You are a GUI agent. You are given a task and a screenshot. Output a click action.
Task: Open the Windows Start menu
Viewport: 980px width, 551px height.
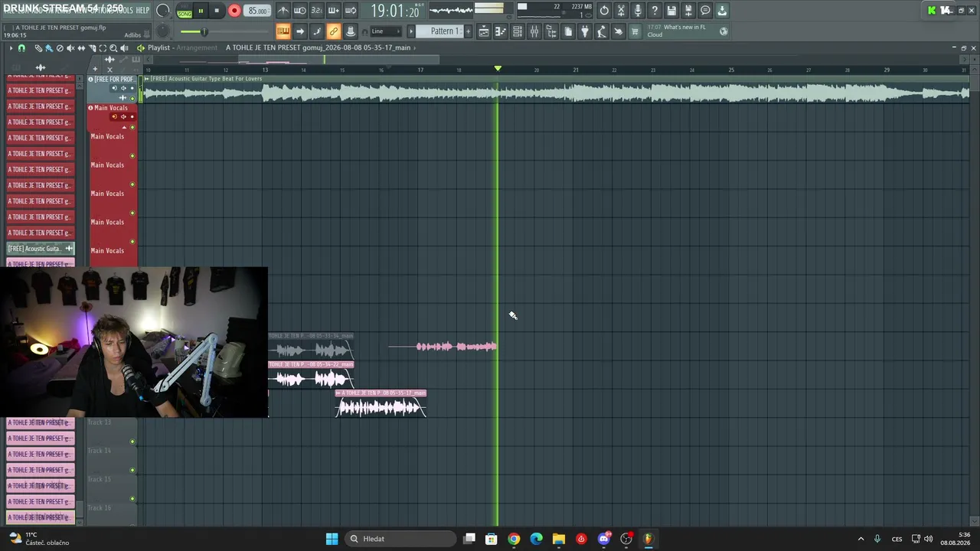(332, 539)
